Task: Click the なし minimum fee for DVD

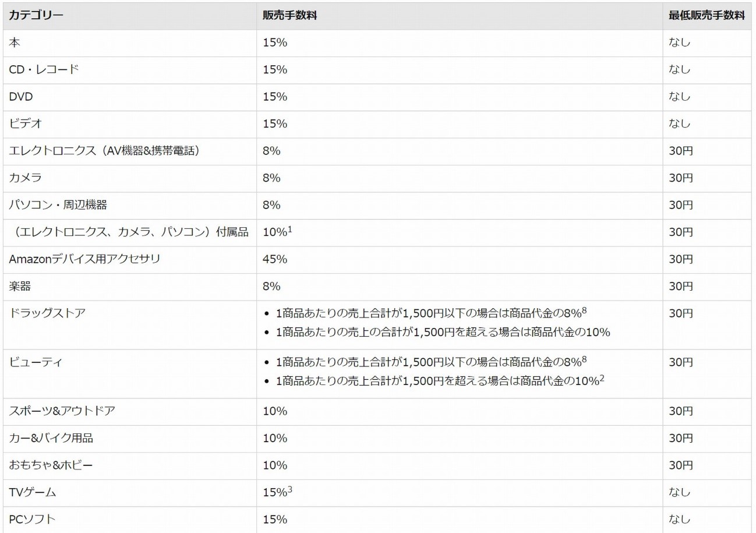Action: (x=679, y=97)
